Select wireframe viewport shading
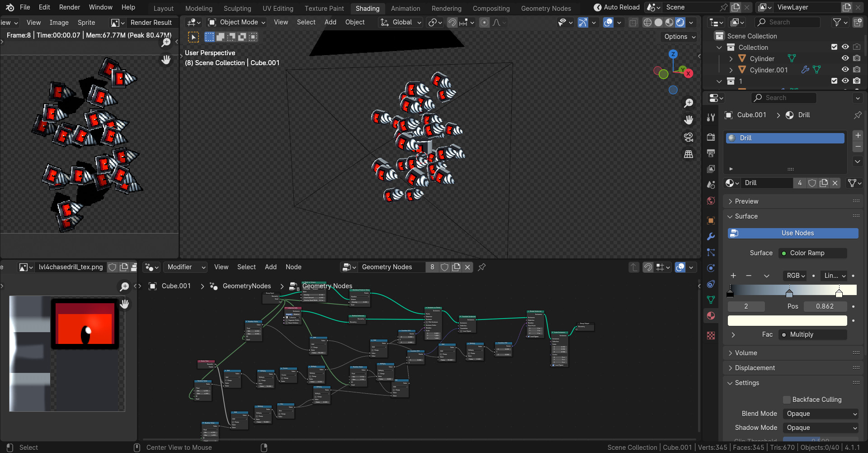Viewport: 868px width, 453px height. pos(647,22)
